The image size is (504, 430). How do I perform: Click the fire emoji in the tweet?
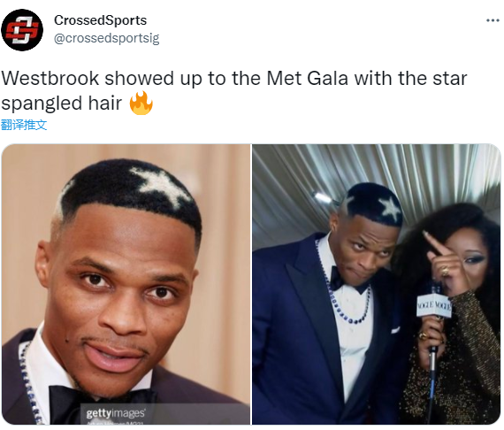pyautogui.click(x=141, y=104)
